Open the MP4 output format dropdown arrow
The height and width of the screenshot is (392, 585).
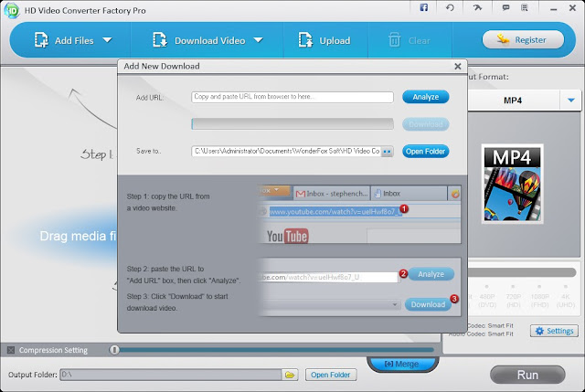coord(570,100)
